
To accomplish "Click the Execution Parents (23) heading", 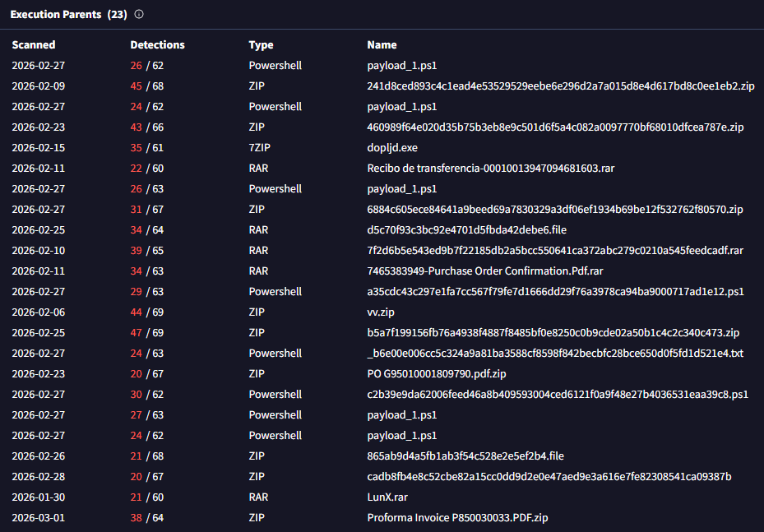I will 69,15.
